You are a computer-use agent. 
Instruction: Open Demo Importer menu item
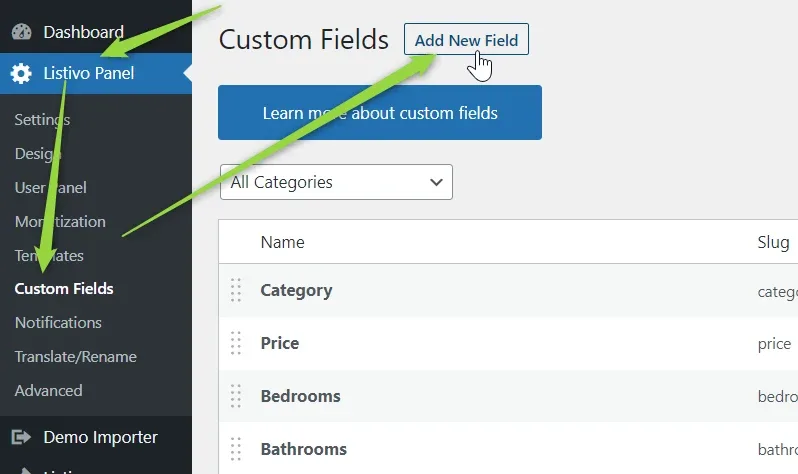[100, 437]
